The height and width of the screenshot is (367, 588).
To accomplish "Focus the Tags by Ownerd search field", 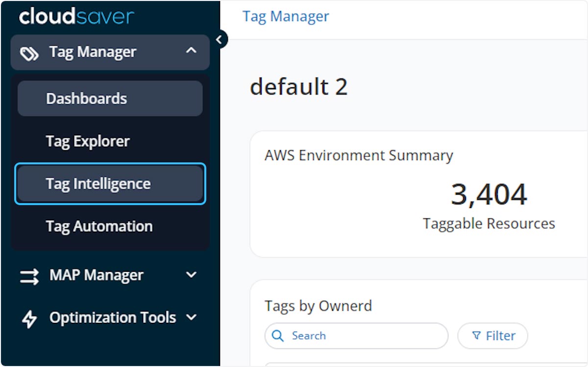I will (363, 336).
